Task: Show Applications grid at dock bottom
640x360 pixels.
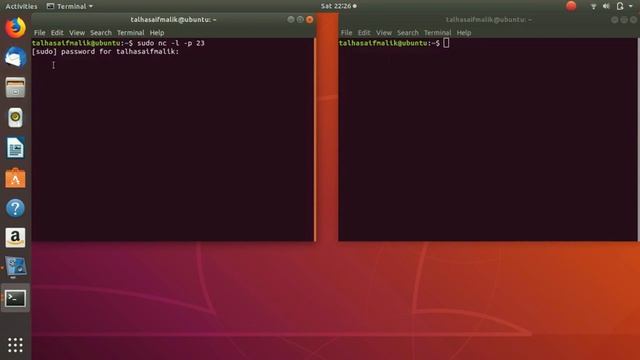Action: coord(16,345)
